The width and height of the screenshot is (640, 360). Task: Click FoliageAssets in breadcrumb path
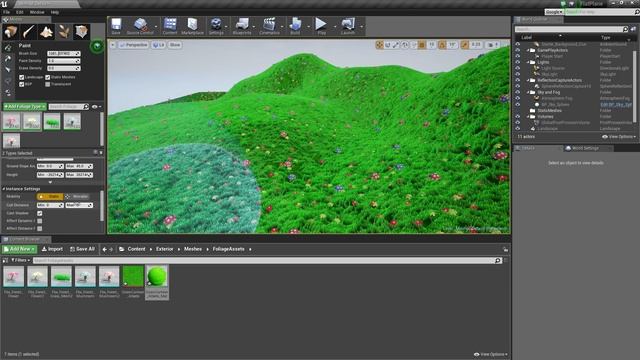pyautogui.click(x=228, y=249)
